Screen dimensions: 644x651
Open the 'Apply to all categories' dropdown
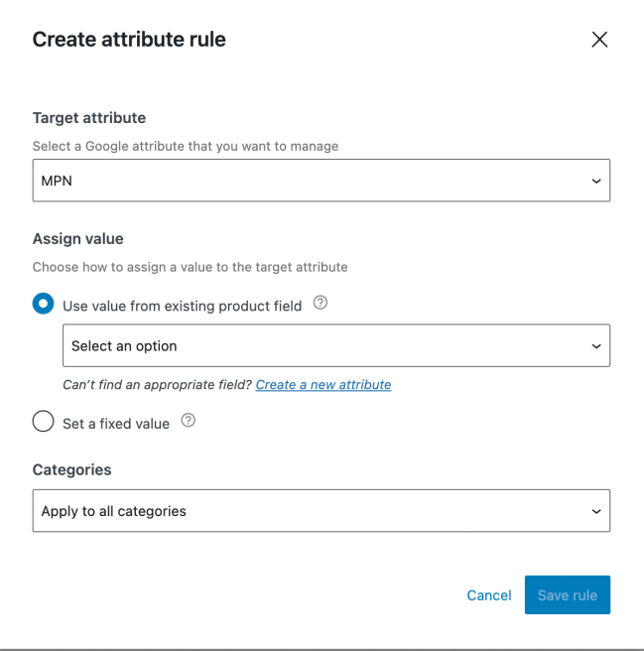point(321,511)
